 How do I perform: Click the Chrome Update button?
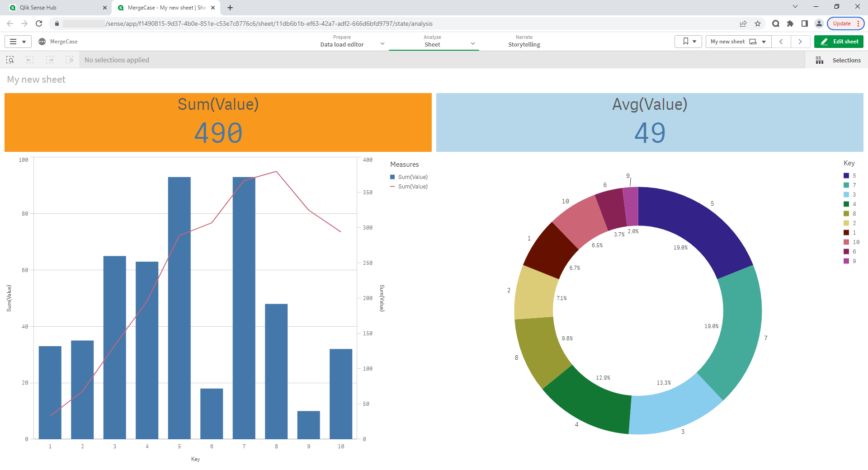[842, 23]
